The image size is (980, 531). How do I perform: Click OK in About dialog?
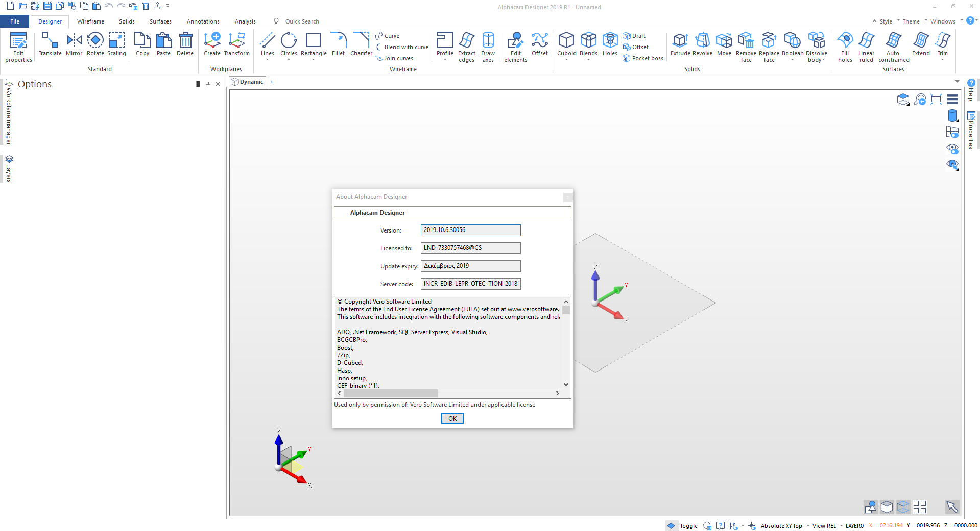coord(452,418)
